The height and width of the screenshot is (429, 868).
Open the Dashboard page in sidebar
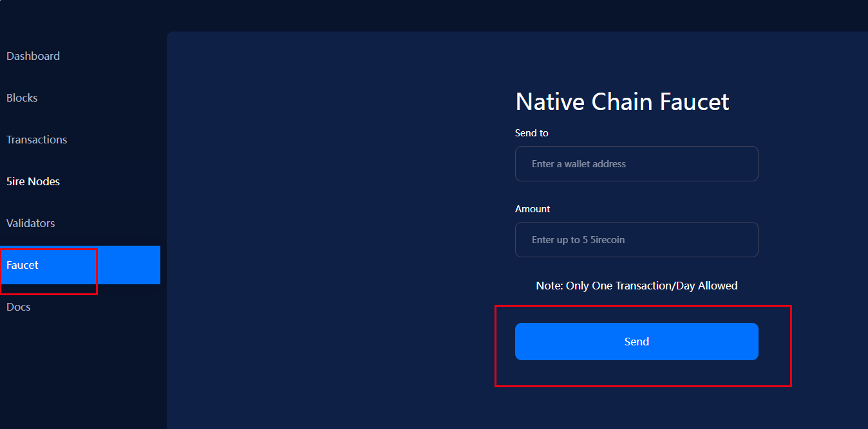(33, 56)
